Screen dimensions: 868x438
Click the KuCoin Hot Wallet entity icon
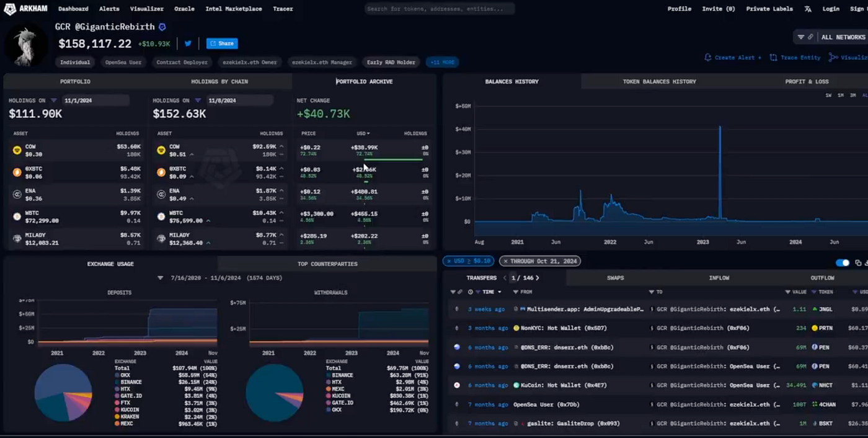516,385
